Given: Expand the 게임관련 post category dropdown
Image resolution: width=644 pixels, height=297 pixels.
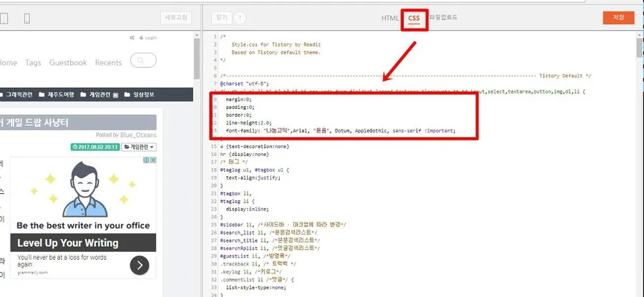Looking at the screenshot, I should [139, 147].
